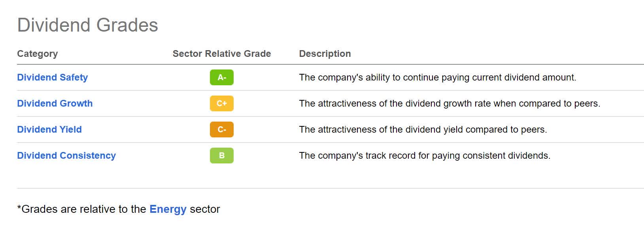Click the Dividend Safety description text
Screen dimensions: 644x227
[437, 77]
